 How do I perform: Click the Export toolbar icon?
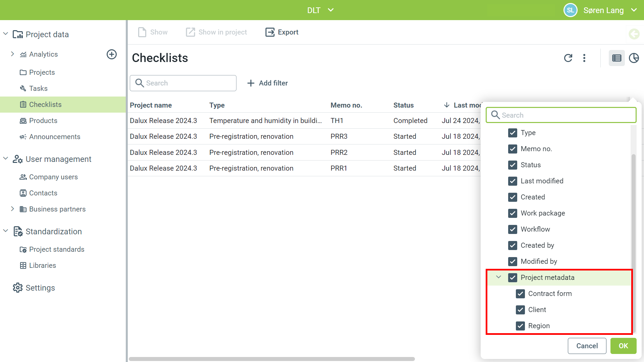(270, 32)
